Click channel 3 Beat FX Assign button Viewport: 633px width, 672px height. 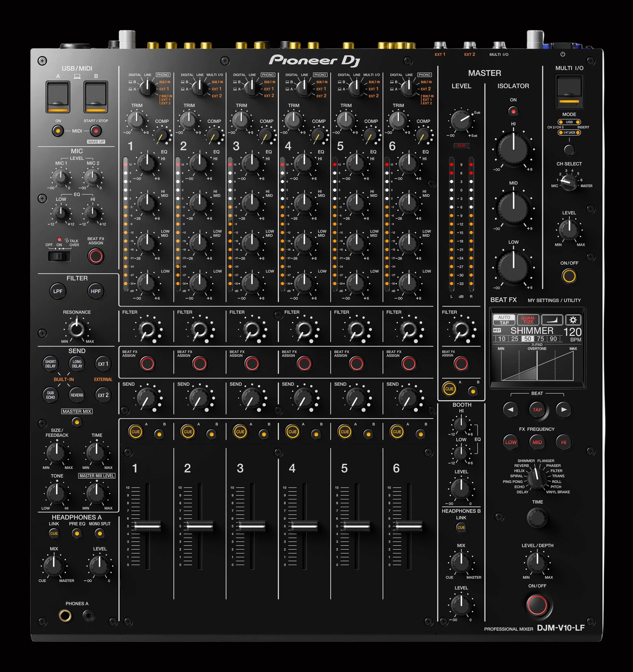252,363
